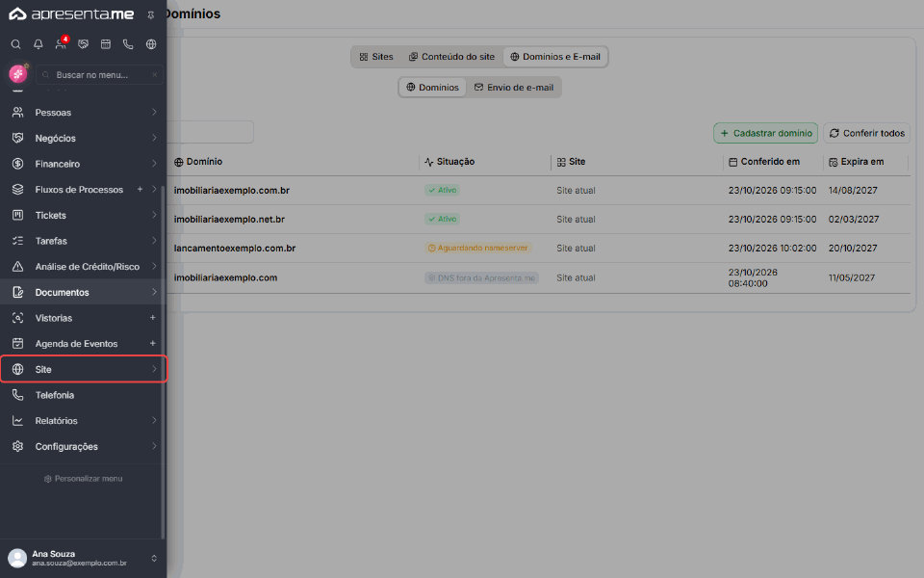The height and width of the screenshot is (578, 924).
Task: Expand the Pessoas menu chevron
Action: click(154, 112)
